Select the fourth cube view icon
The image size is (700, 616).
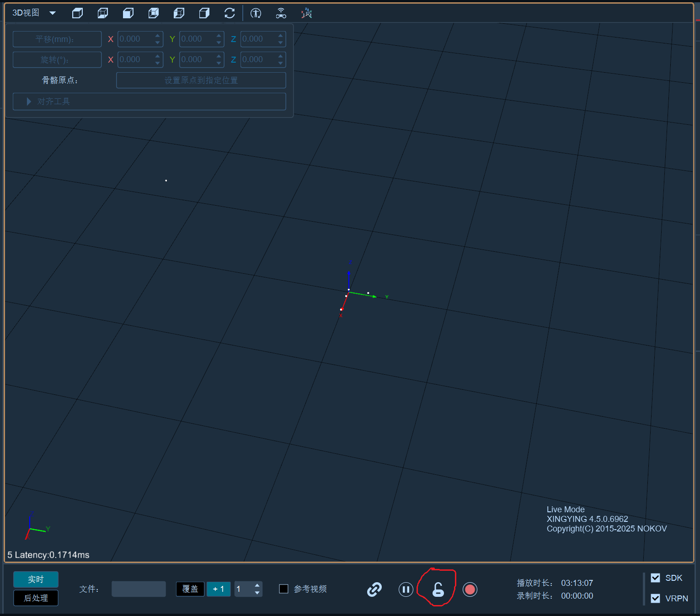[154, 13]
